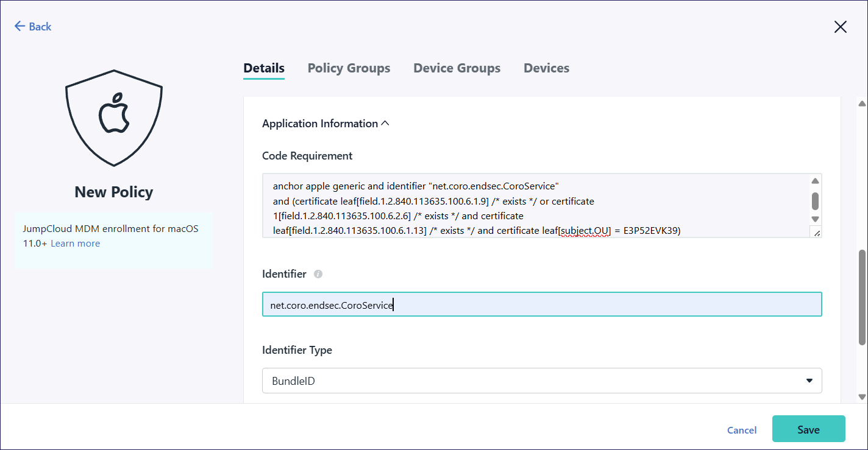Viewport: 868px width, 450px height.
Task: Click Code Requirement box's scroll down arrow
Action: coord(815,219)
